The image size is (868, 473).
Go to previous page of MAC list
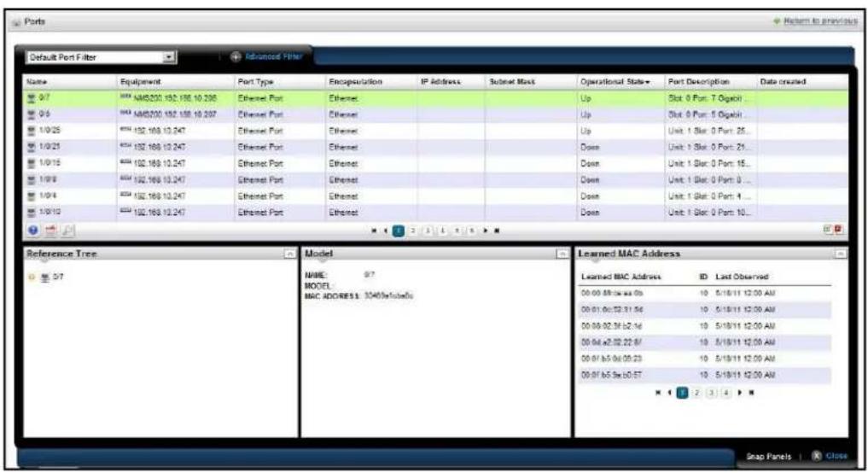[x=669, y=393]
